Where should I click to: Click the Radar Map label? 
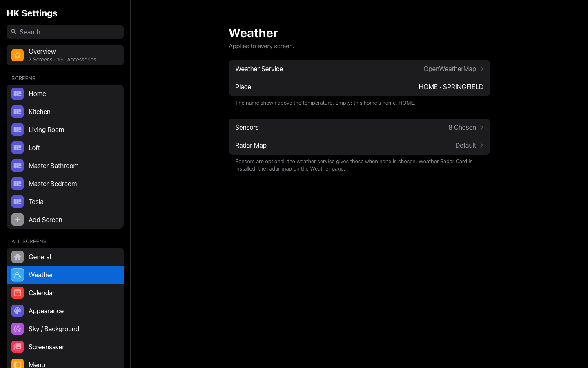tap(251, 145)
